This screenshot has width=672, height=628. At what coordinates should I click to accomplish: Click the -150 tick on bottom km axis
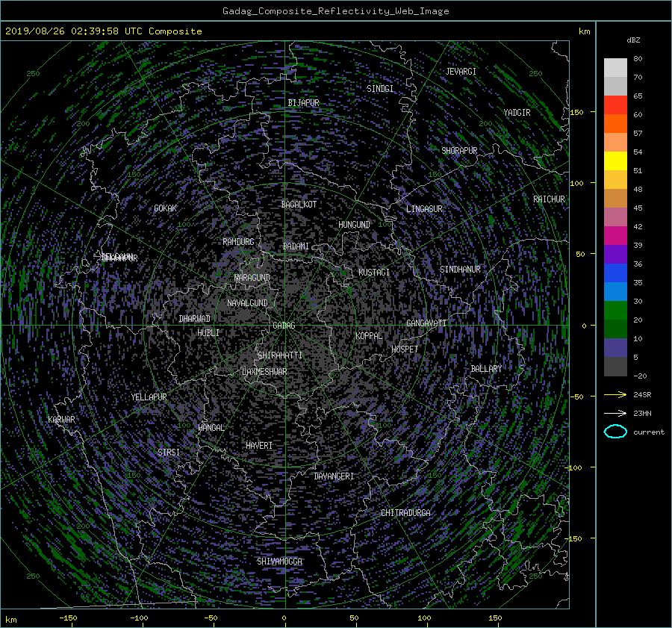point(68,618)
